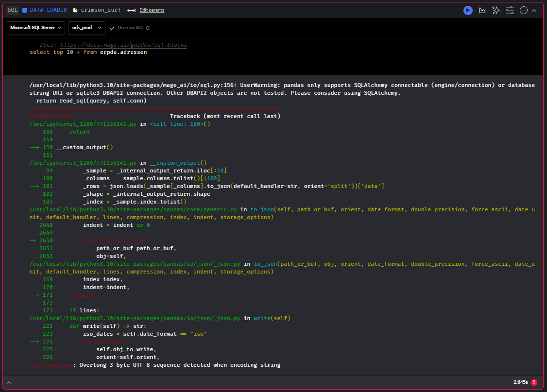Open block settings via the sliders icon
Viewport: 547px width, 392px height.
click(510, 10)
